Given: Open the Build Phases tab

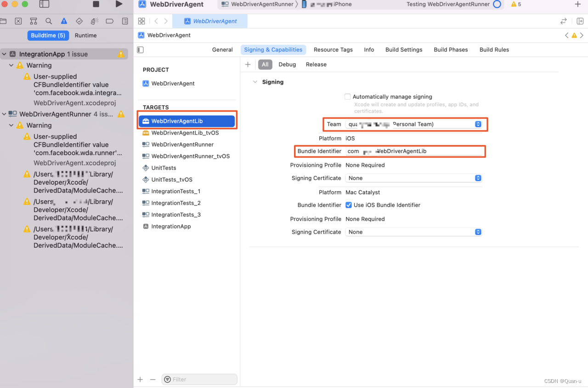Looking at the screenshot, I should click(451, 50).
